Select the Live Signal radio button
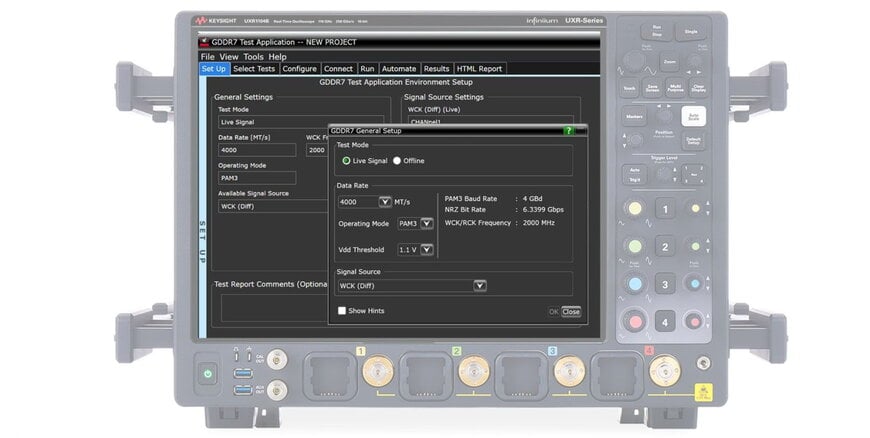Screen dimensions: 870x438 tap(346, 160)
